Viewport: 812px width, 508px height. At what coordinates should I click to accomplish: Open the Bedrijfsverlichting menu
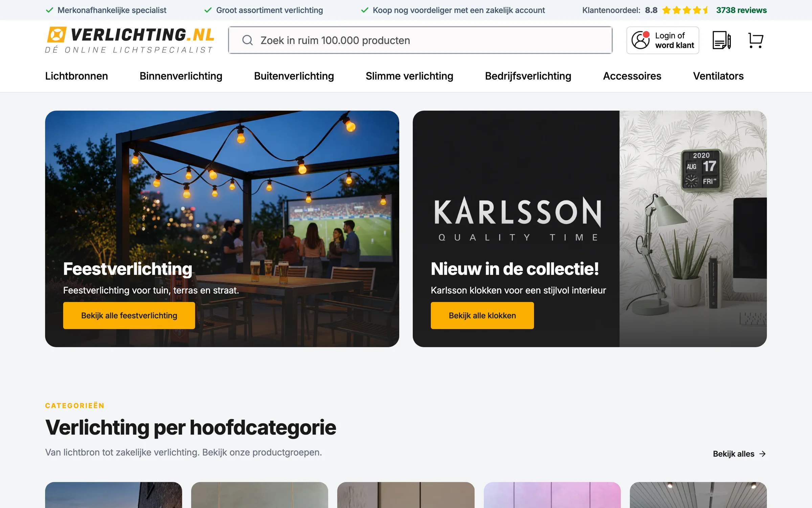528,76
